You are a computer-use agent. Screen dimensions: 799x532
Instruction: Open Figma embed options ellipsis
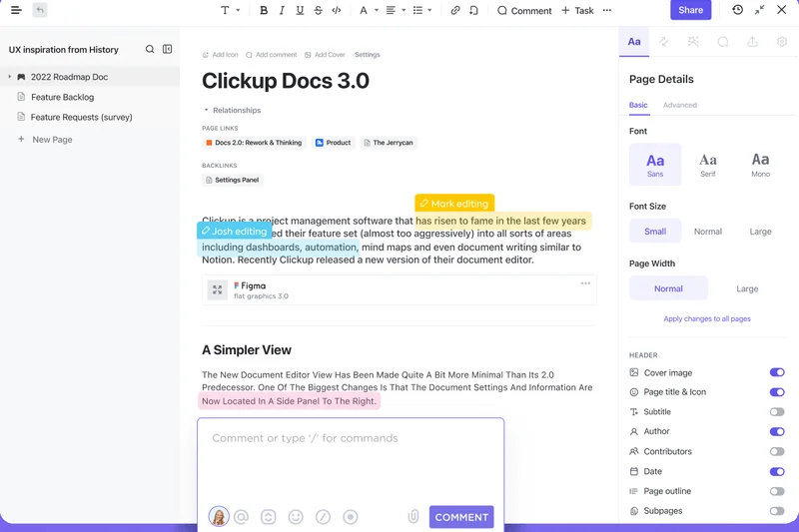click(x=585, y=283)
